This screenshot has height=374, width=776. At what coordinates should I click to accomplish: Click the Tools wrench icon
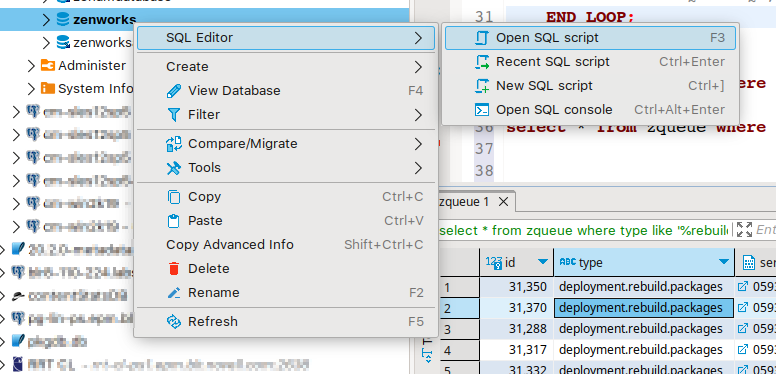[174, 168]
